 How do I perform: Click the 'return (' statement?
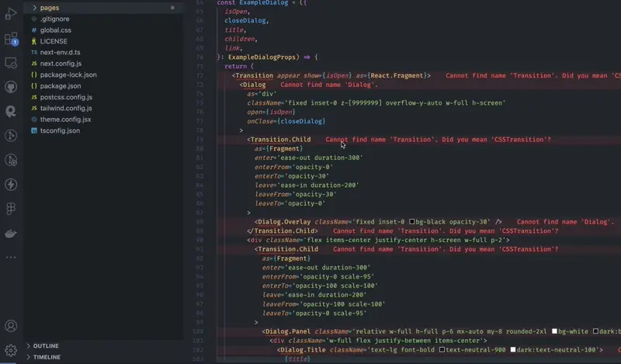point(239,66)
